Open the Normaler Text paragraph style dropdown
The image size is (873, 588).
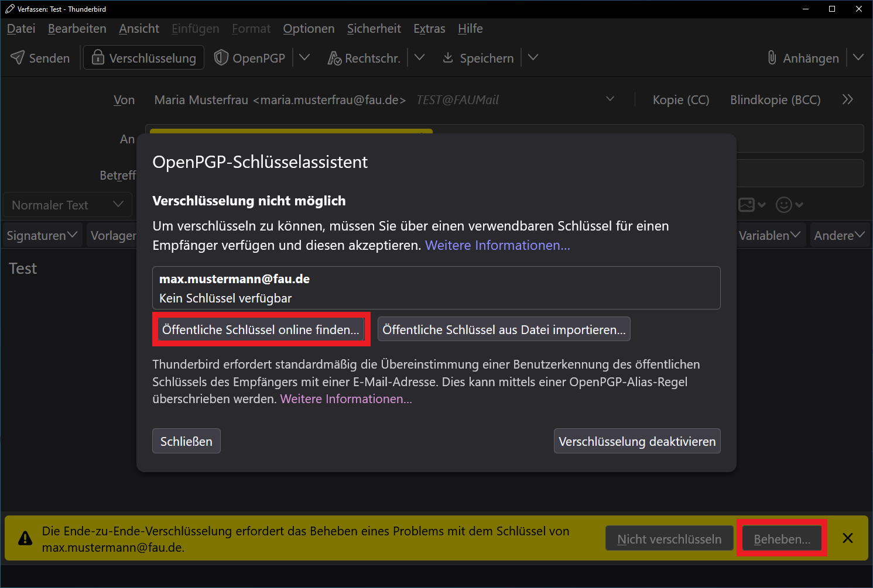click(x=67, y=205)
